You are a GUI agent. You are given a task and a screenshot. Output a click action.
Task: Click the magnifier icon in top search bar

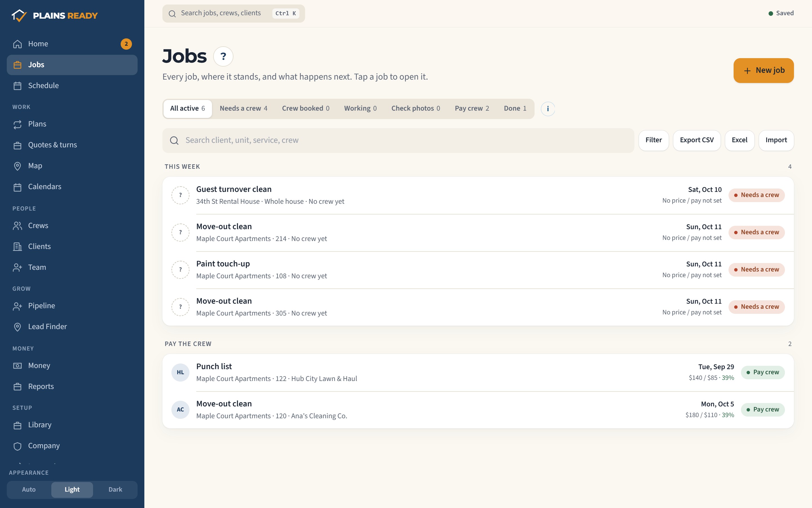pyautogui.click(x=172, y=14)
